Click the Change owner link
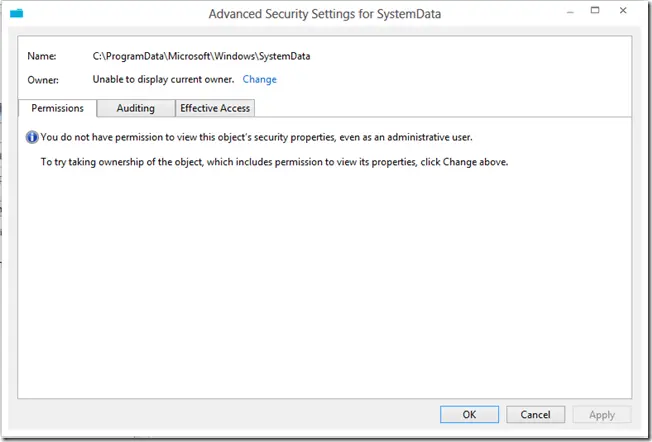The width and height of the screenshot is (652, 442). click(260, 79)
